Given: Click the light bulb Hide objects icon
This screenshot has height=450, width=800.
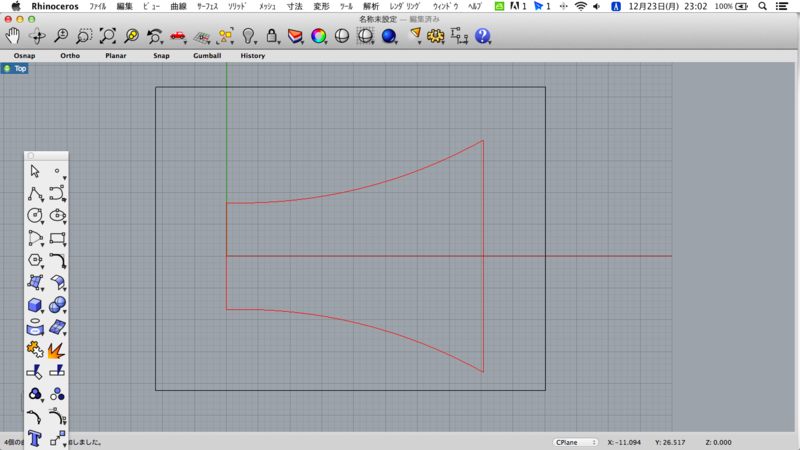Looking at the screenshot, I should 248,36.
